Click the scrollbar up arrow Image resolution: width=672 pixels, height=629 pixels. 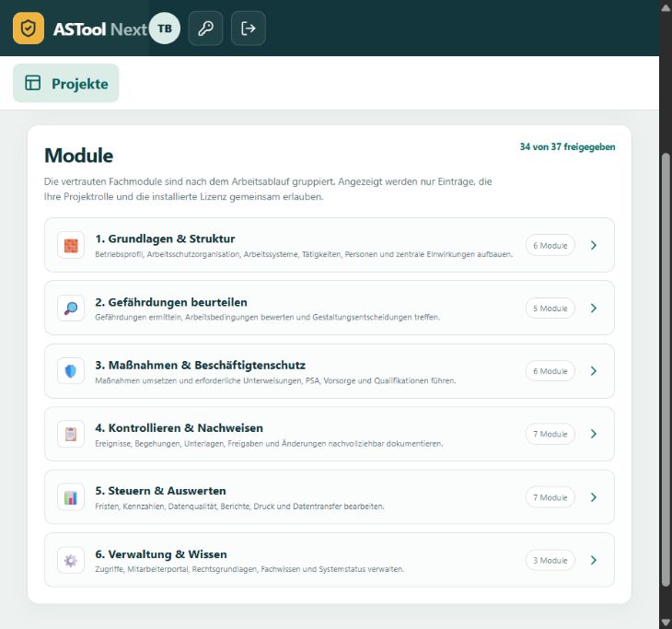[666, 6]
